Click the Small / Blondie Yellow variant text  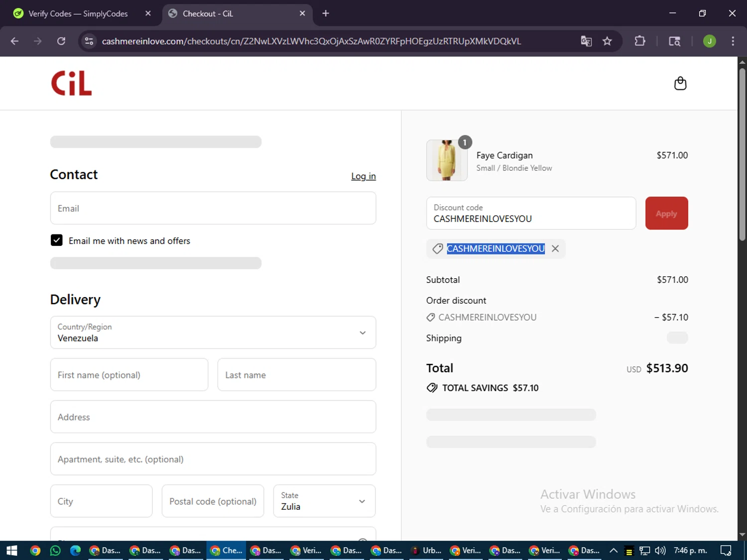tap(514, 168)
